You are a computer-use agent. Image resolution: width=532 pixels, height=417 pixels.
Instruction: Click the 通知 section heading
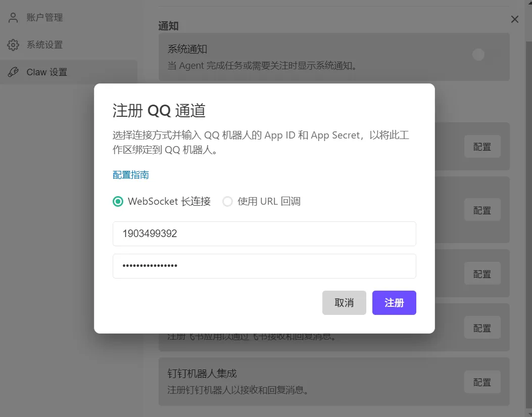point(168,26)
